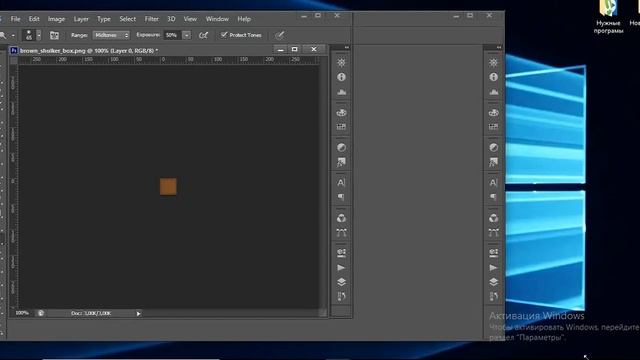Open Character icon in the rear window's dock
Screen dimensions: 640x360
coord(493,182)
